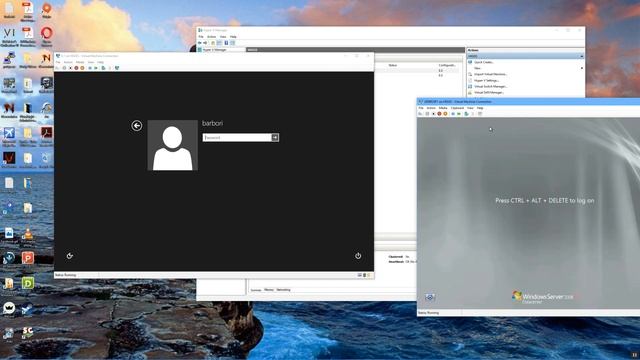This screenshot has height=360, width=640.
Task: Submit the password with the arrow button
Action: [275, 138]
